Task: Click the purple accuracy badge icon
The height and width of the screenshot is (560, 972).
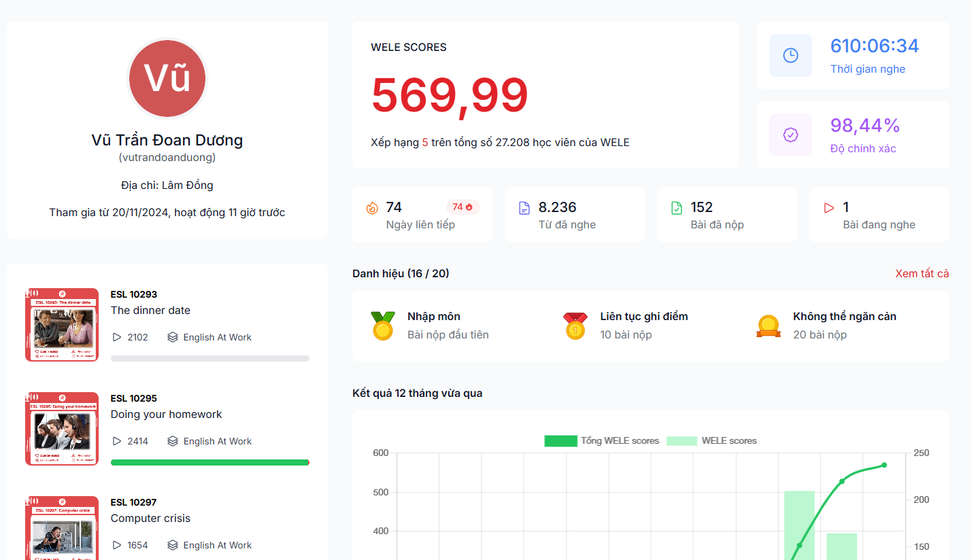Action: (790, 135)
